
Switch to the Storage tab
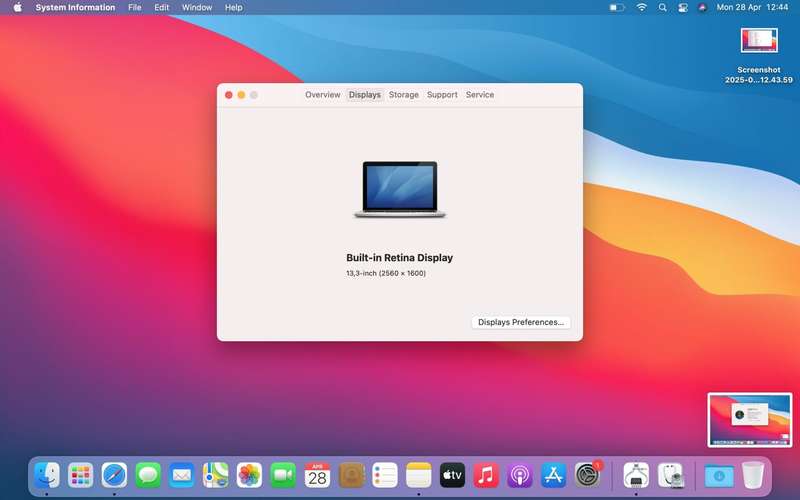tap(404, 95)
